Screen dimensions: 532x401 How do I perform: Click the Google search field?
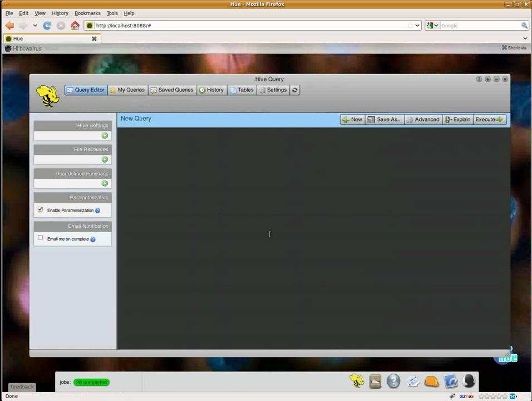point(480,26)
